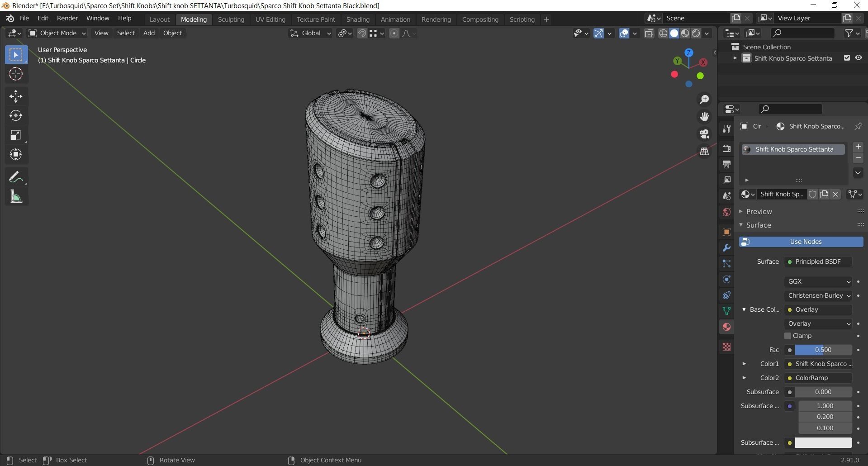Image resolution: width=868 pixels, height=466 pixels.
Task: Click the viewport zoom magnifier icon
Action: click(x=704, y=100)
